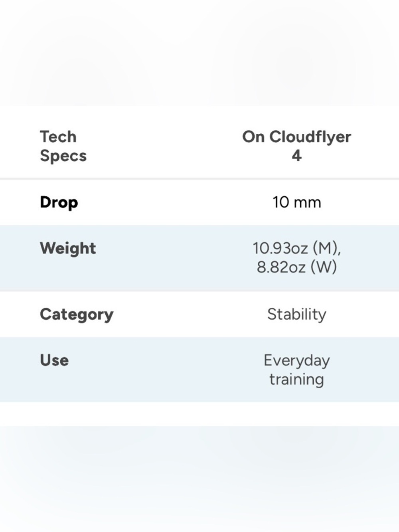The width and height of the screenshot is (399, 532).
Task: Click the word "Everyday" in the Use row
Action: coord(296,361)
